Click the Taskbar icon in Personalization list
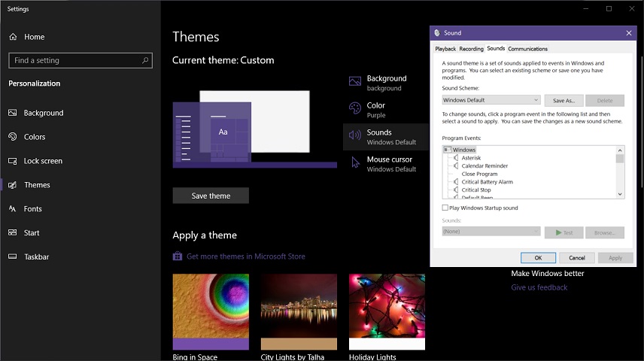Viewport: 644px width, 361px height. coord(13,256)
